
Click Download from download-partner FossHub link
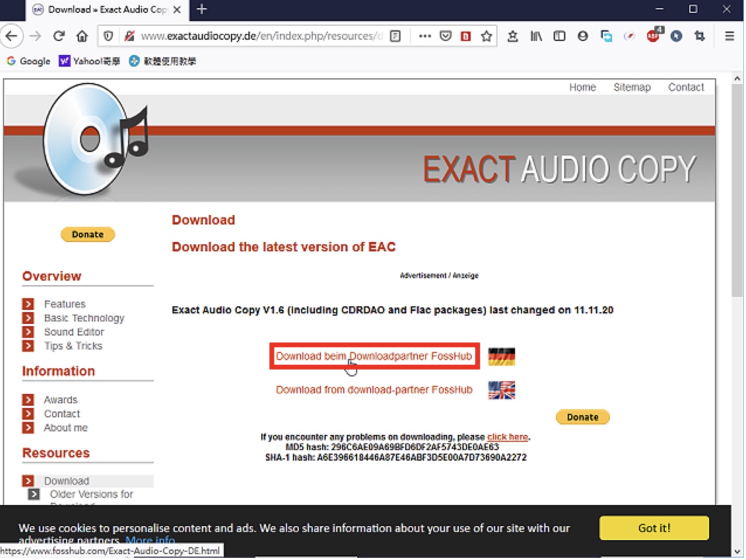click(374, 390)
